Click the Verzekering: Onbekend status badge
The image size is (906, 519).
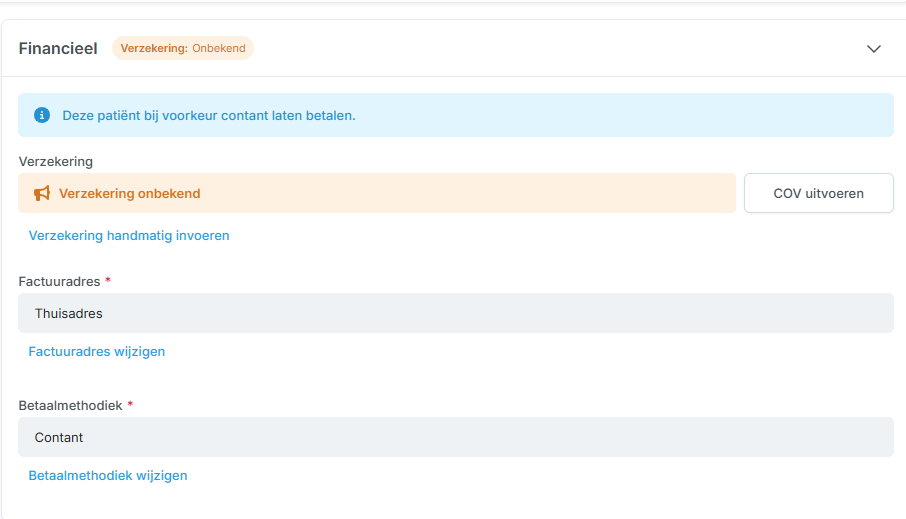[183, 48]
